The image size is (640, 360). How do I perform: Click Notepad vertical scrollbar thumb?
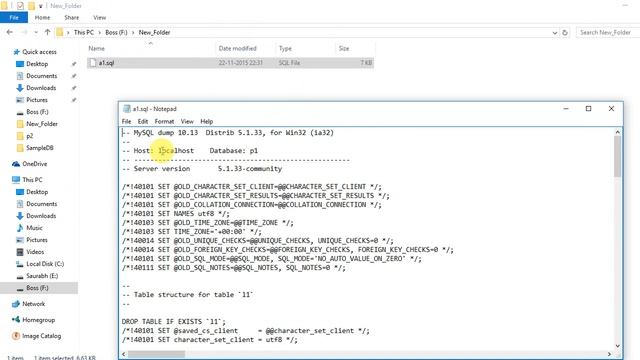pyautogui.click(x=617, y=156)
